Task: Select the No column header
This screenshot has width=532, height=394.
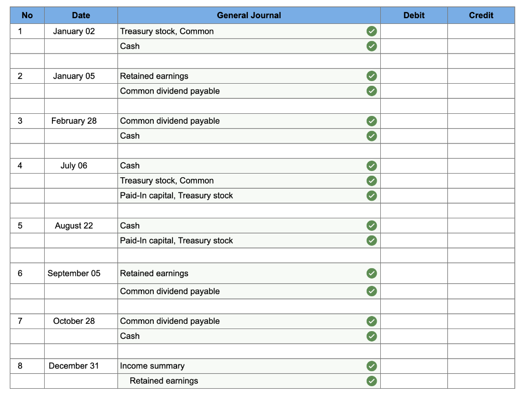Action: point(27,15)
